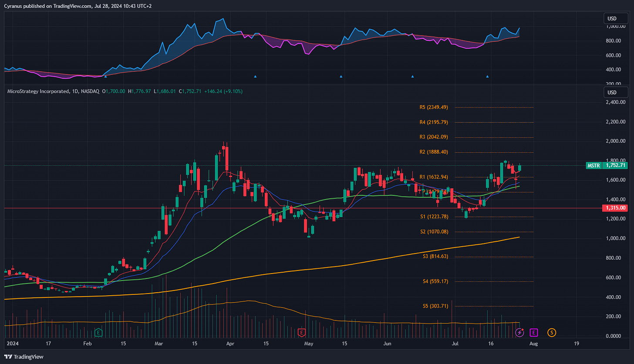634x364 pixels.
Task: Click the green earnings E icon near Feb
Action: [x=99, y=333]
